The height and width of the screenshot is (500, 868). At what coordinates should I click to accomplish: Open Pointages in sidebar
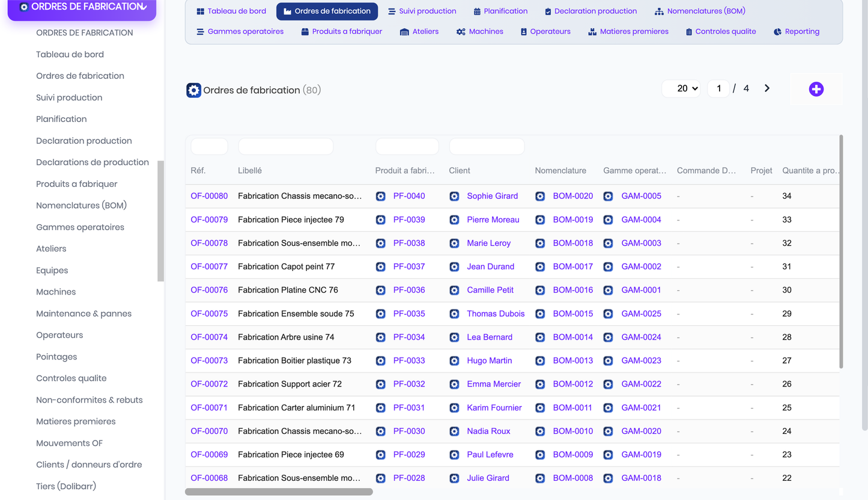click(56, 357)
